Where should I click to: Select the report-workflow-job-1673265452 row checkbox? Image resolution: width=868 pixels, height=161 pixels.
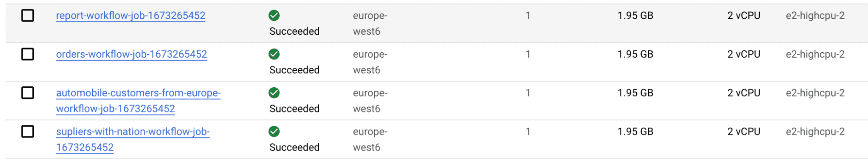pyautogui.click(x=28, y=16)
